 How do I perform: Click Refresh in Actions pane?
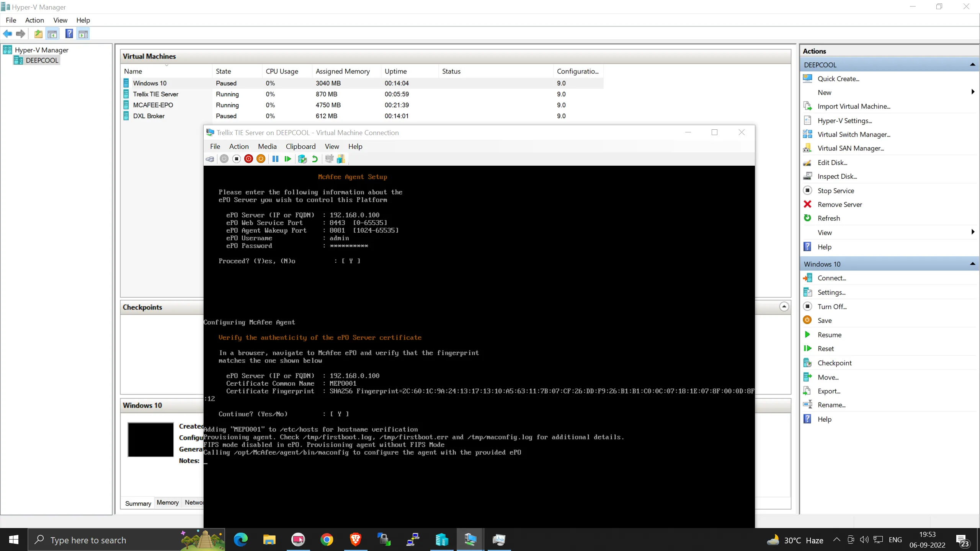[828, 218]
